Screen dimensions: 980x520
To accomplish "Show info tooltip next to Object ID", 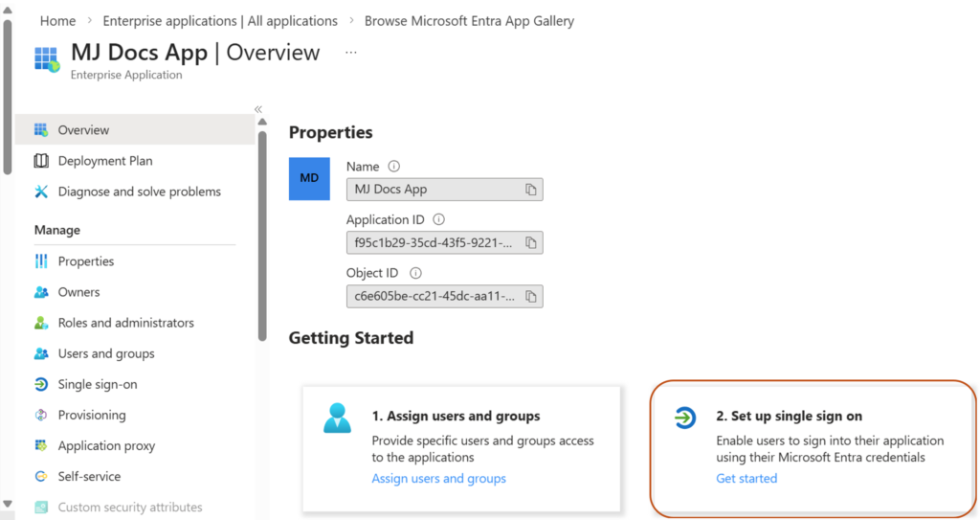I will pyautogui.click(x=415, y=273).
